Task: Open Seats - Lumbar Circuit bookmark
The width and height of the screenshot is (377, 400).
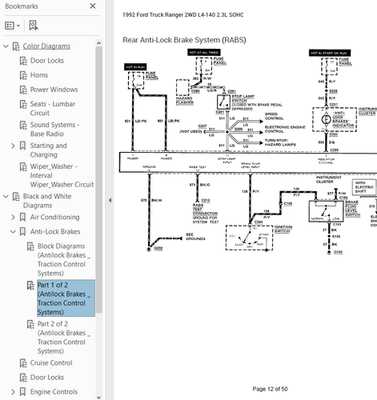Action: click(53, 108)
